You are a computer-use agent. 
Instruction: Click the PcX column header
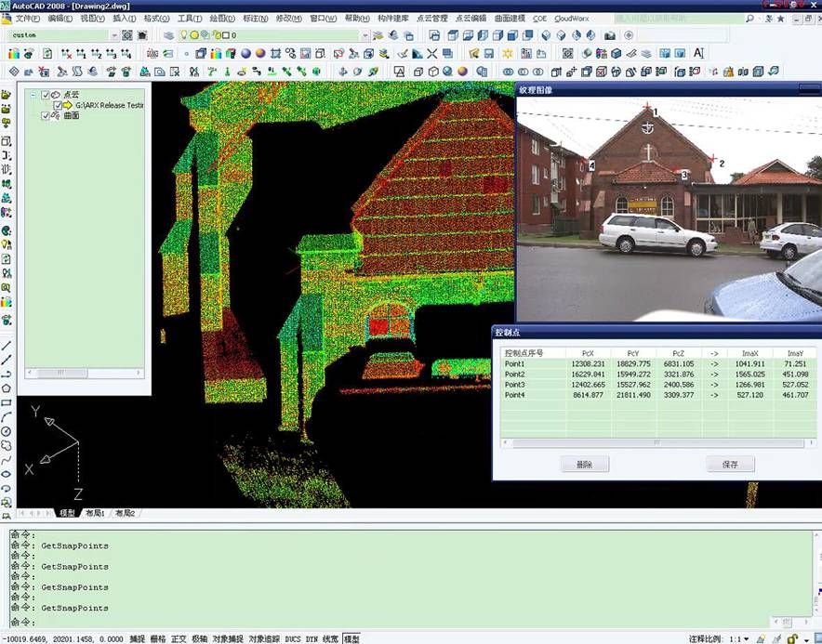coord(589,353)
